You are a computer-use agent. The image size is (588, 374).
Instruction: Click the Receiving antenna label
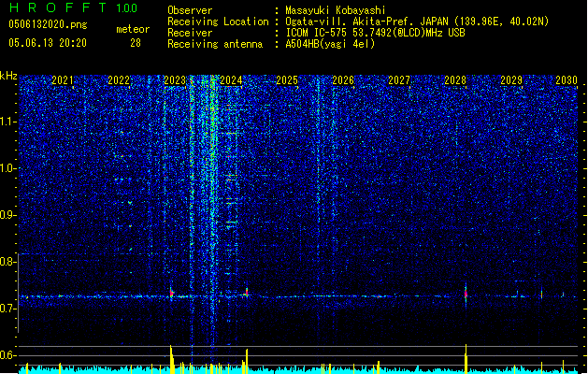point(215,44)
